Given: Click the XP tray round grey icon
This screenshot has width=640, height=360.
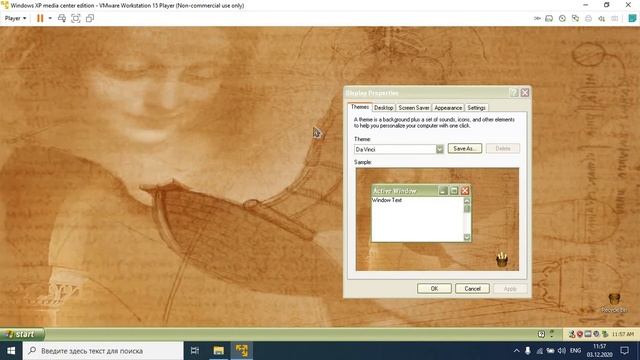Looking at the screenshot, I should 596,334.
